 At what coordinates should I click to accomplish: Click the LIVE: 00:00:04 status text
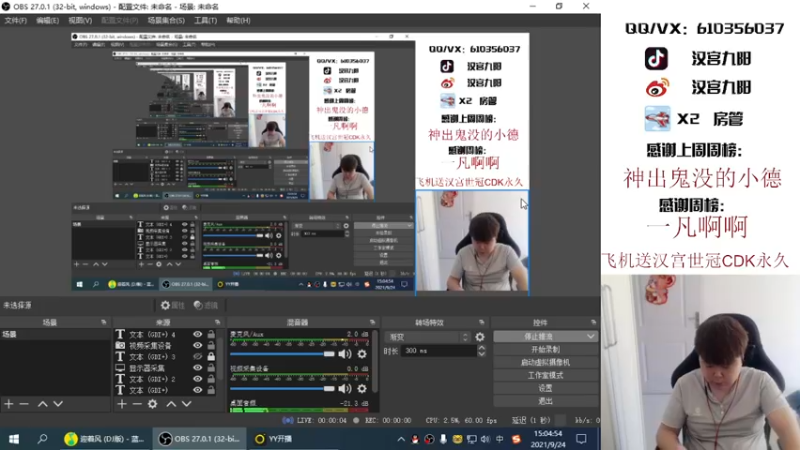(x=321, y=420)
